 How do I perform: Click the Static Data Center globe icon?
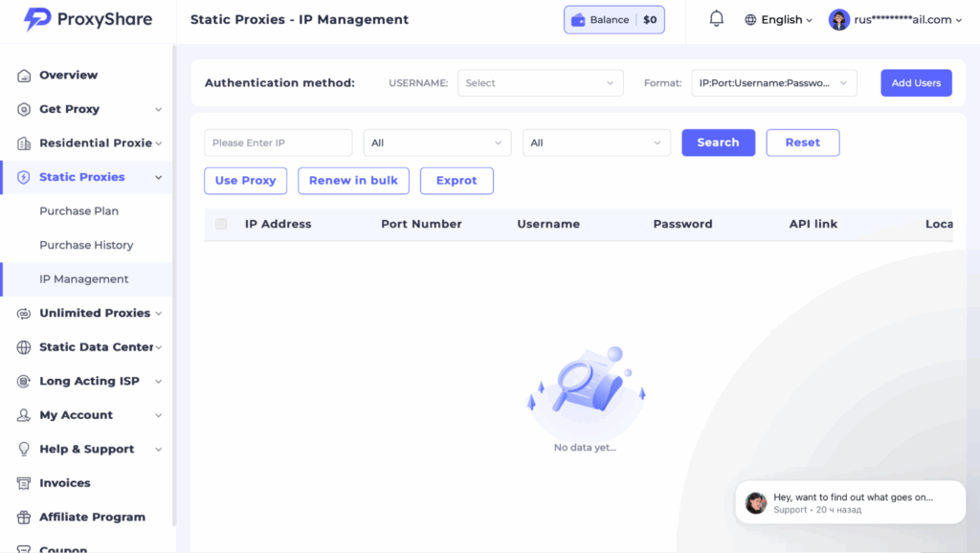(24, 347)
